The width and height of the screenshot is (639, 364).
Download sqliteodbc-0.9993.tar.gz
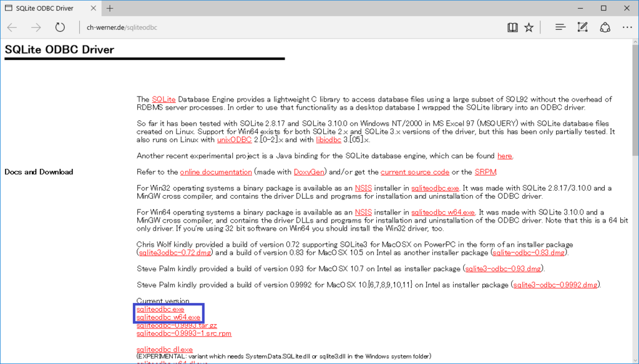tap(177, 325)
